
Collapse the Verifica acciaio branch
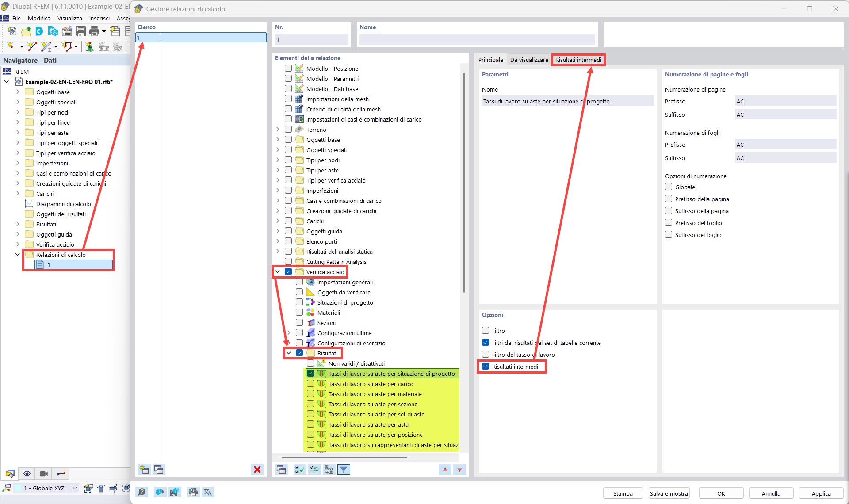pos(277,271)
